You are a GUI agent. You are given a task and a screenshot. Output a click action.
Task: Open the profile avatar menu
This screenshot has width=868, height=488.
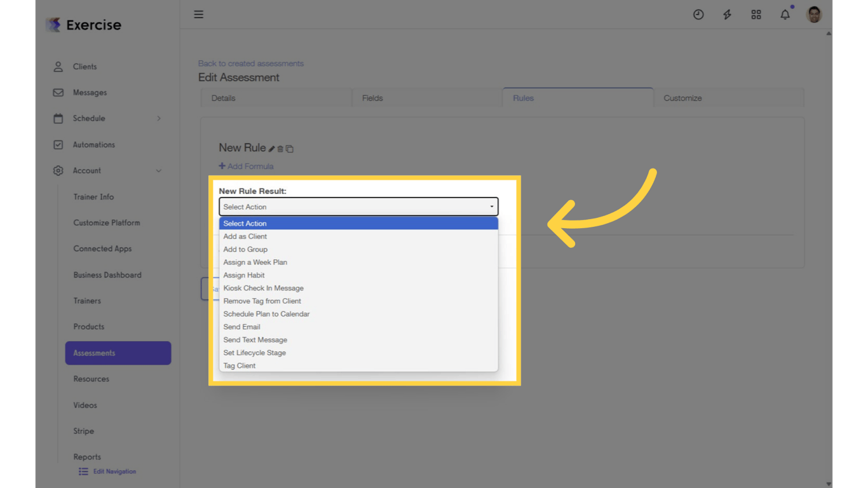(x=814, y=14)
